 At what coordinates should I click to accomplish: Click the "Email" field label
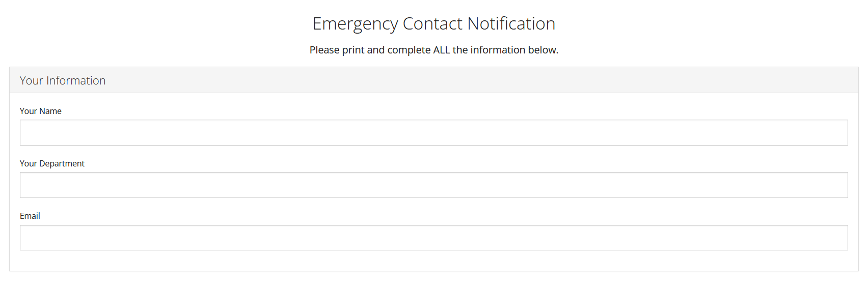click(x=30, y=216)
